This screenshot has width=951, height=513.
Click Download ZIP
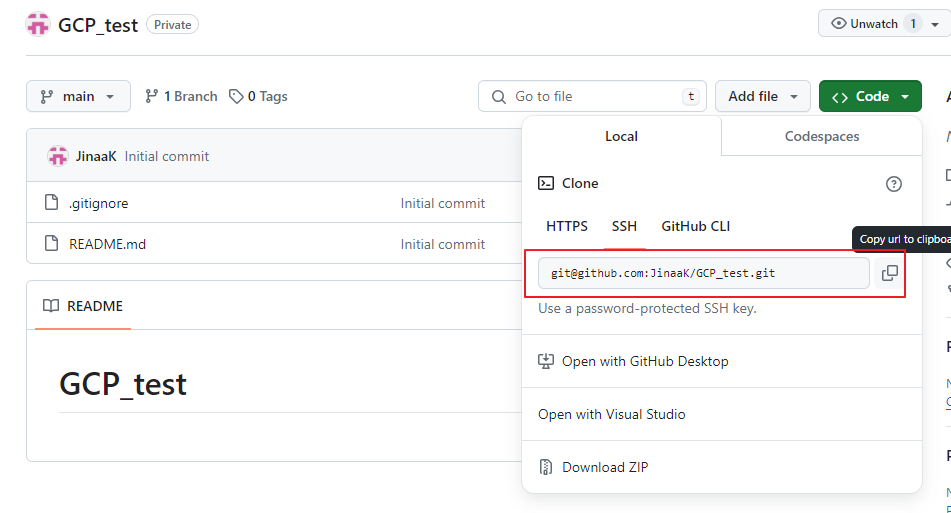point(722,467)
